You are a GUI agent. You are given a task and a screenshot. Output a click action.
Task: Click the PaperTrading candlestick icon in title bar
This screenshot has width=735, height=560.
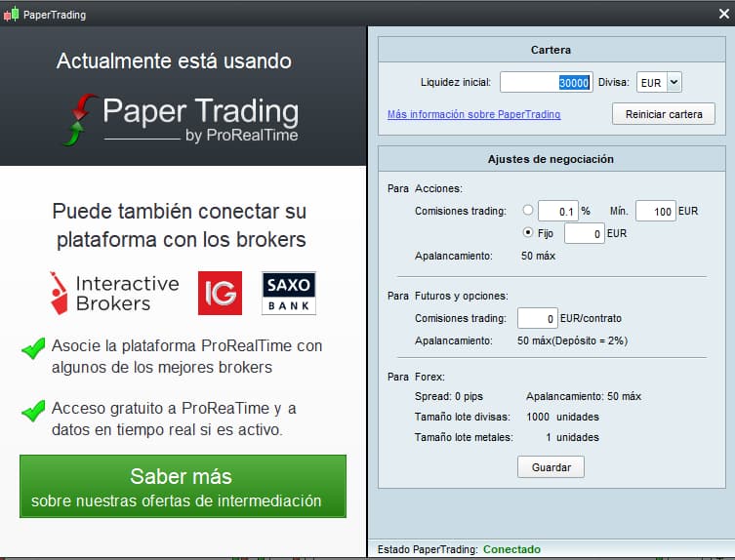(12, 14)
